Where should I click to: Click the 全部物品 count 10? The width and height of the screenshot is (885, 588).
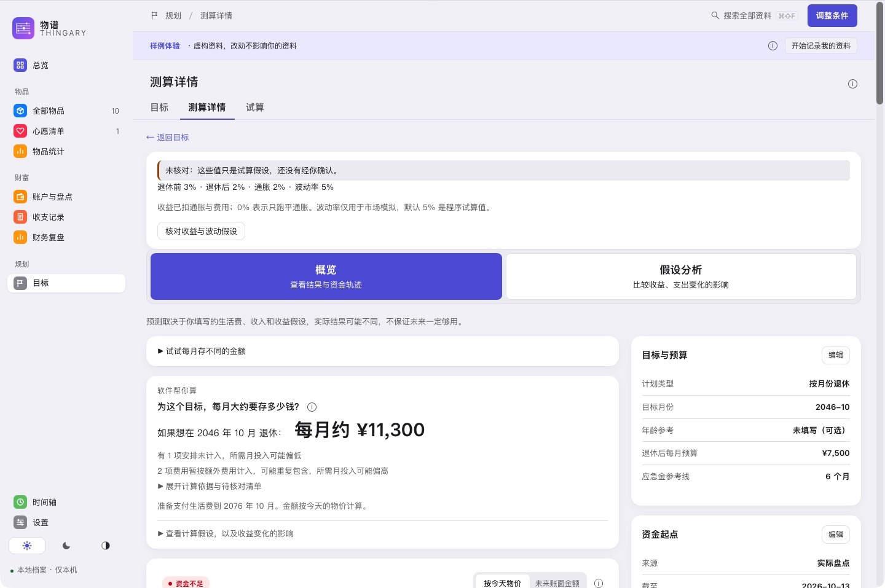(x=115, y=111)
